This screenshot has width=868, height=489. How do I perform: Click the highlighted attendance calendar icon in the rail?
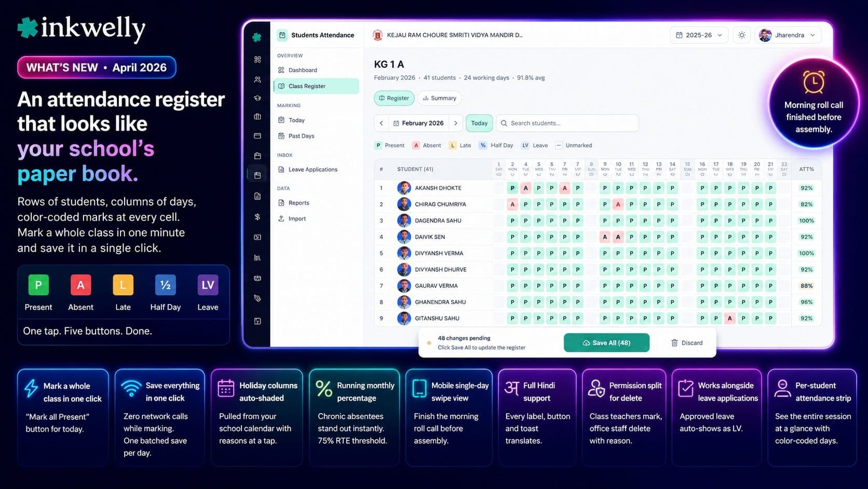(257, 175)
